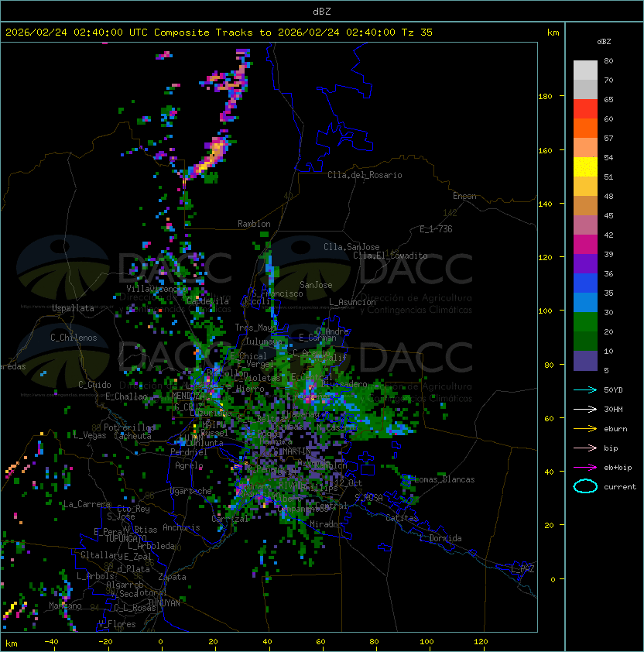Click the 5 dBZ slate-purple legend swatch
The width and height of the screenshot is (644, 652).
pyautogui.click(x=585, y=361)
